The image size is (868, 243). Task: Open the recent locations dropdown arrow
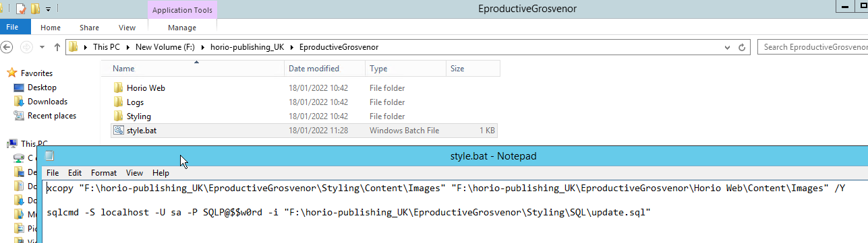point(41,48)
